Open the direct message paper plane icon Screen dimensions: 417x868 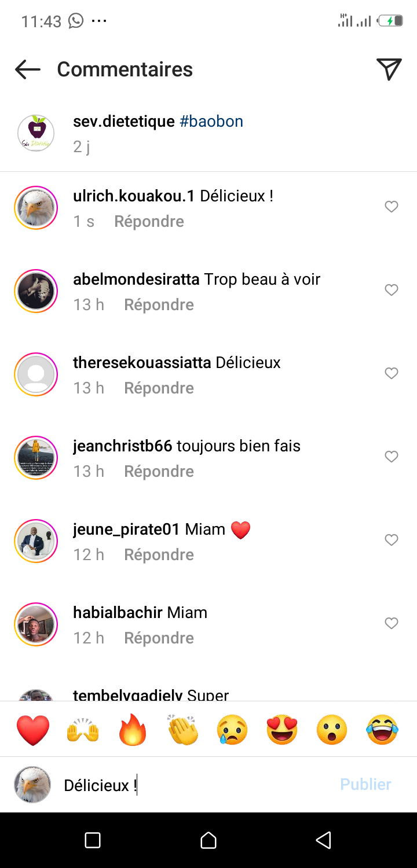(389, 69)
